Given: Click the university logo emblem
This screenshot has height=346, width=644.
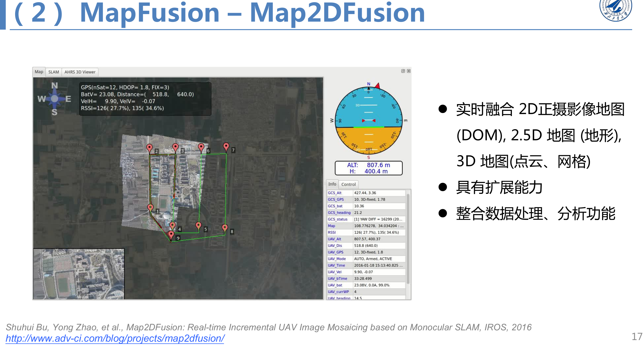Looking at the screenshot, I should click(x=616, y=9).
